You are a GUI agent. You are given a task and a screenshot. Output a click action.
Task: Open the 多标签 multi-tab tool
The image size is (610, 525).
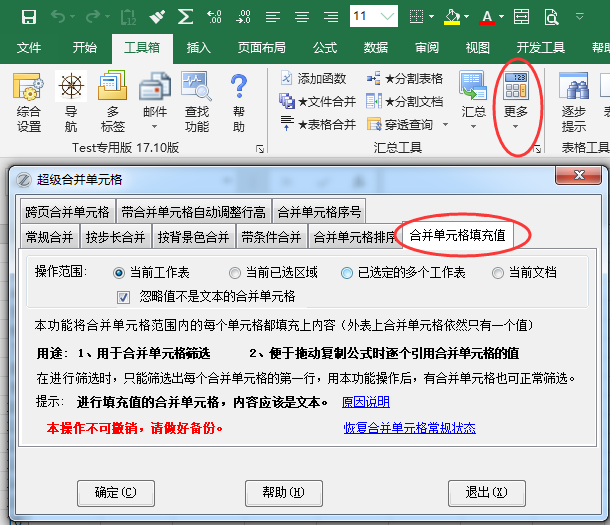[112, 103]
